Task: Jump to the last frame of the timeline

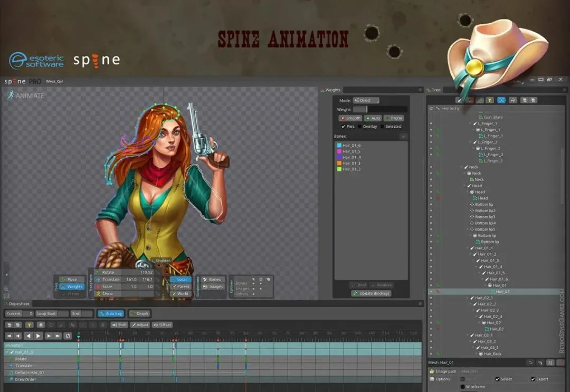Action: tap(58, 336)
